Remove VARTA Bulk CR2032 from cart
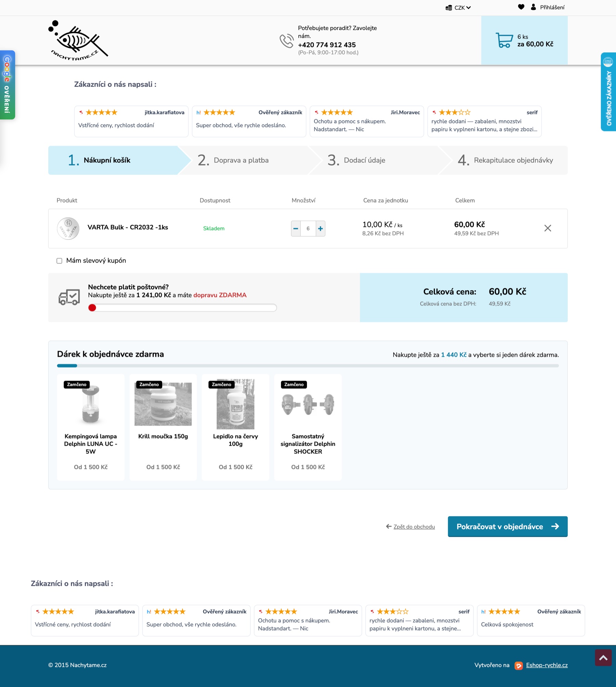Viewport: 616px width, 687px height. 548,228
